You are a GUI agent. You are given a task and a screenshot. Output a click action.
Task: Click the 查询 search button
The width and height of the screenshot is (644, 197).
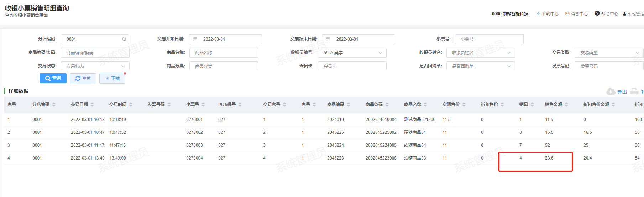point(53,78)
